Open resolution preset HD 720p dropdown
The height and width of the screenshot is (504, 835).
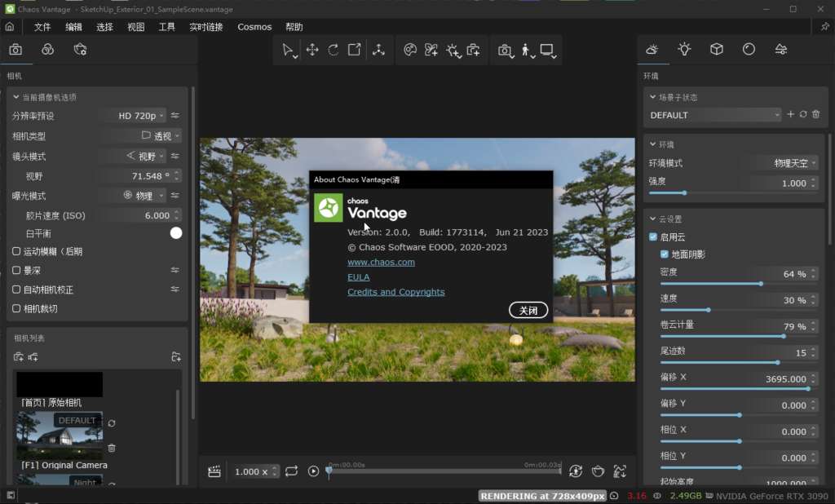pyautogui.click(x=132, y=116)
